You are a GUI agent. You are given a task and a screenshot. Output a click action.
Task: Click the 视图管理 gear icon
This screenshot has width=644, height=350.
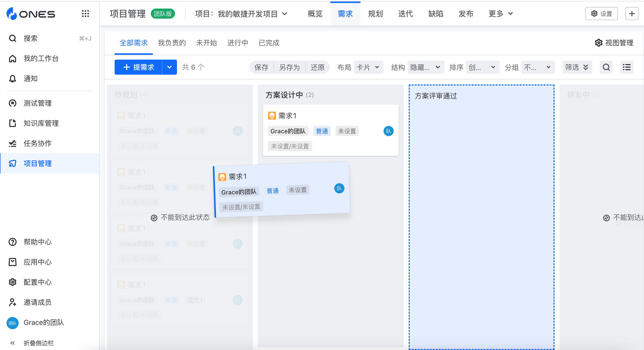click(x=599, y=43)
